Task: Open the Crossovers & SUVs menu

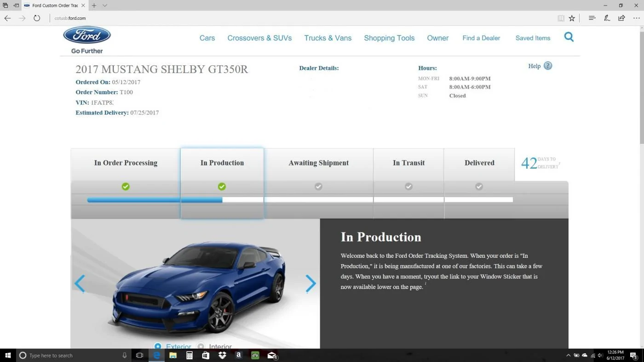Action: point(259,38)
